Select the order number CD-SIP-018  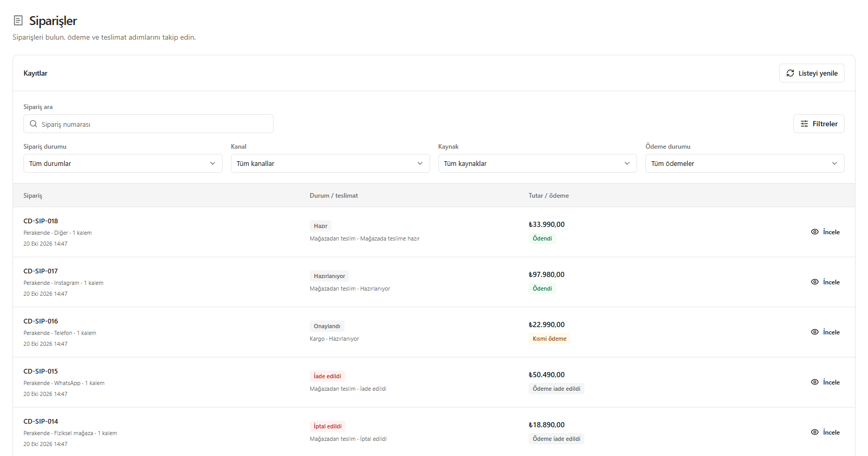click(41, 221)
